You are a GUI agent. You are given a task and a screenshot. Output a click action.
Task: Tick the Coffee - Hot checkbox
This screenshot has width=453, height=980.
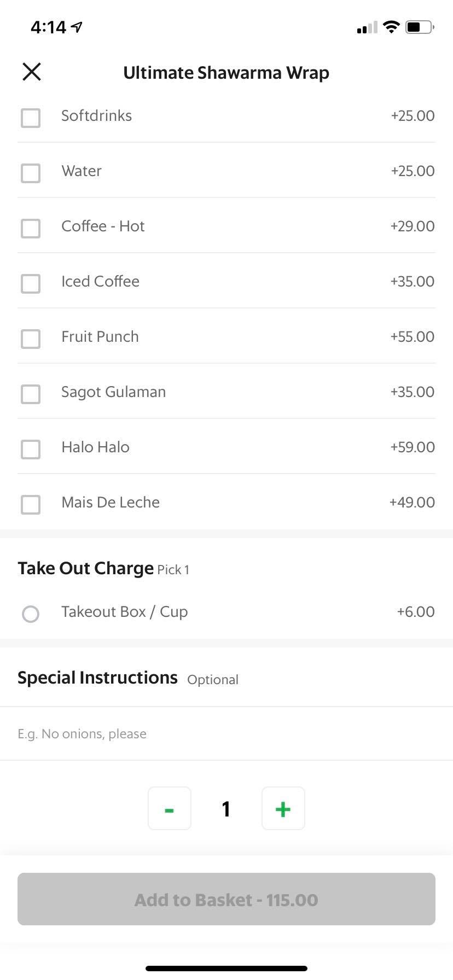[x=31, y=228]
